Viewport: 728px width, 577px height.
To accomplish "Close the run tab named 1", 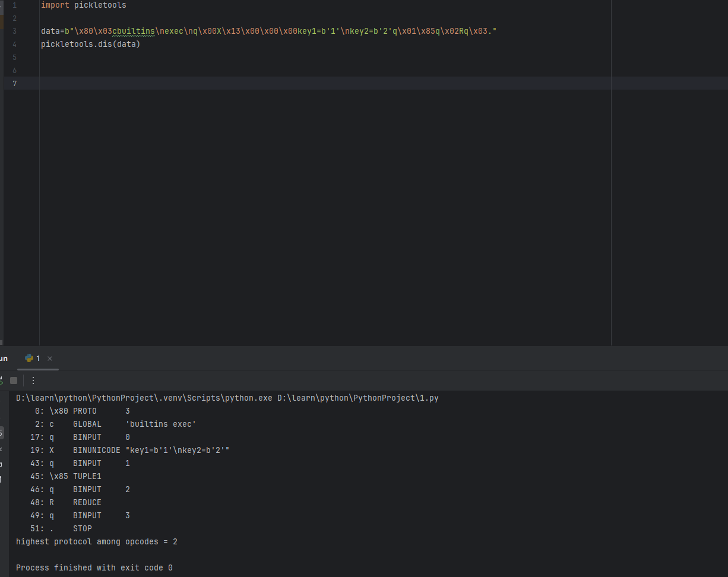I will [50, 359].
